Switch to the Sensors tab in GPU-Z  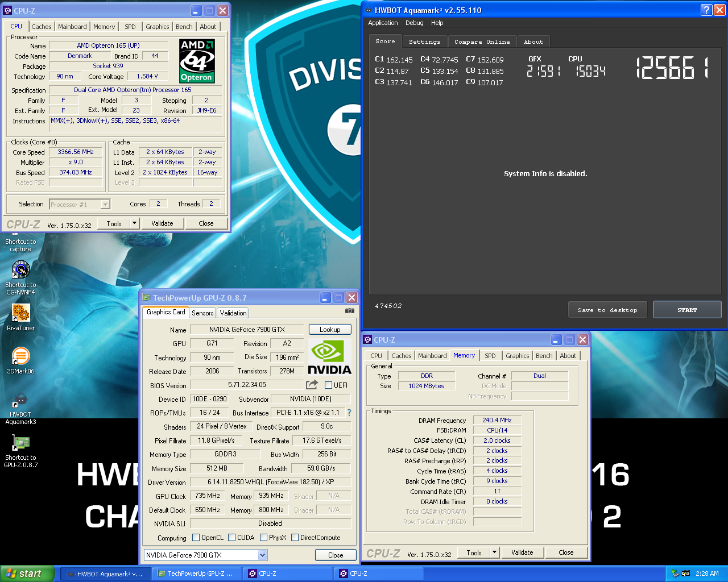point(202,313)
